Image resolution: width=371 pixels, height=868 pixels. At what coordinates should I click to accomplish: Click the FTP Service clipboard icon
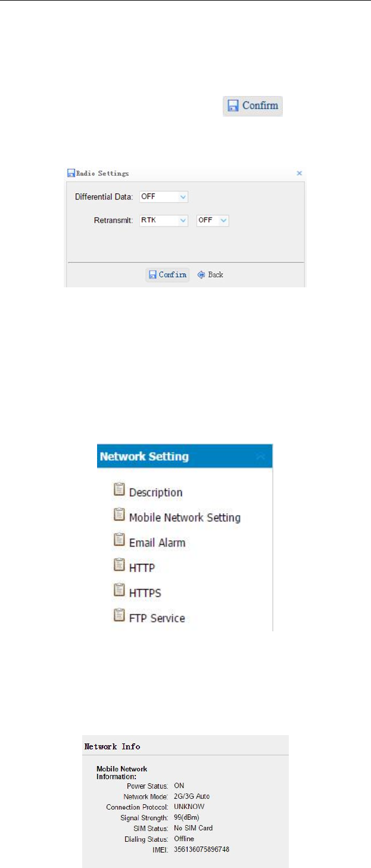[x=119, y=616]
